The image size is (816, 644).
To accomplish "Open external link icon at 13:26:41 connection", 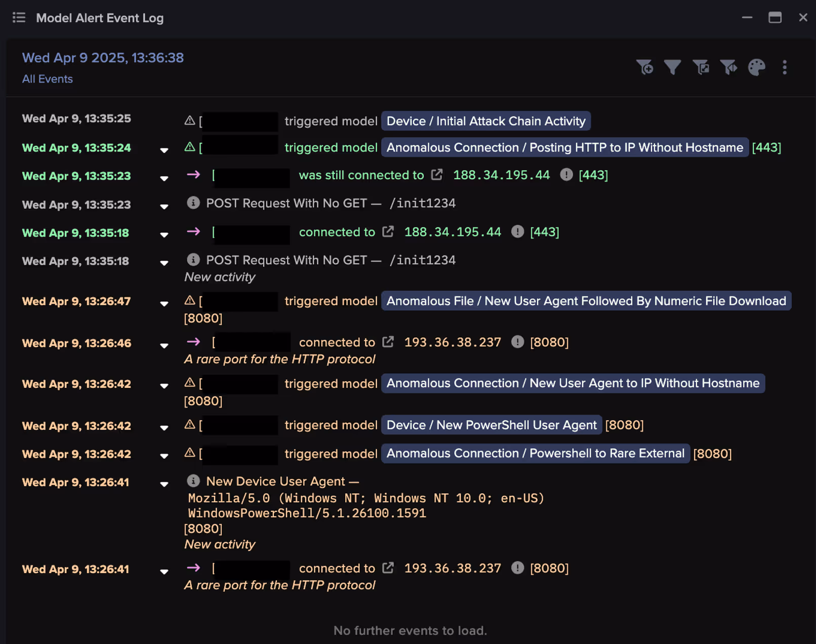I will point(388,568).
